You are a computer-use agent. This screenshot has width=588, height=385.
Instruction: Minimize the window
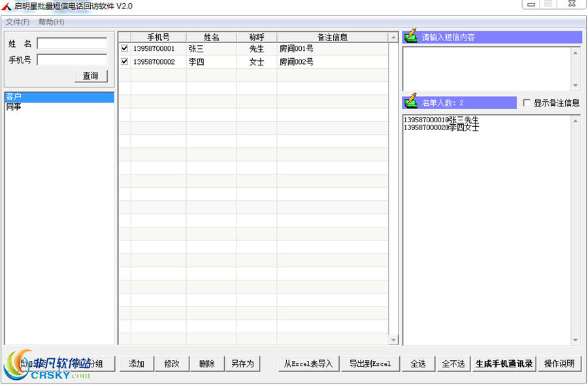point(531,4)
